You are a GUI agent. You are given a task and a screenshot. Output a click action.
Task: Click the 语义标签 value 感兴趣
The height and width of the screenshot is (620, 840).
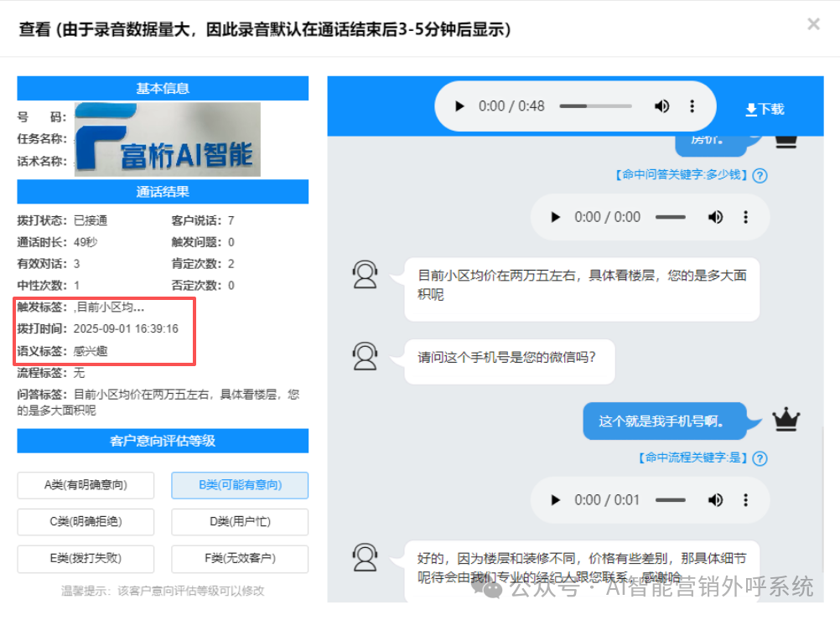tap(91, 351)
